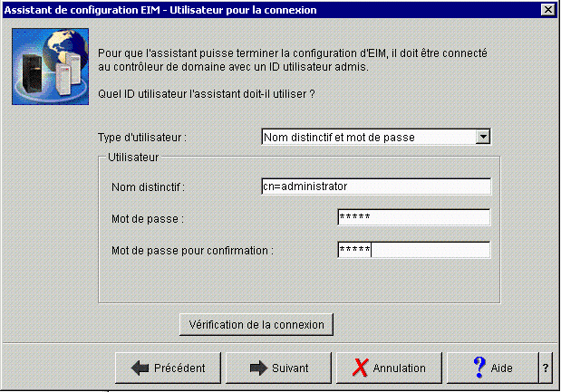Click the blue question mark Aide icon
Viewport: 561px width, 392px height.
479,368
